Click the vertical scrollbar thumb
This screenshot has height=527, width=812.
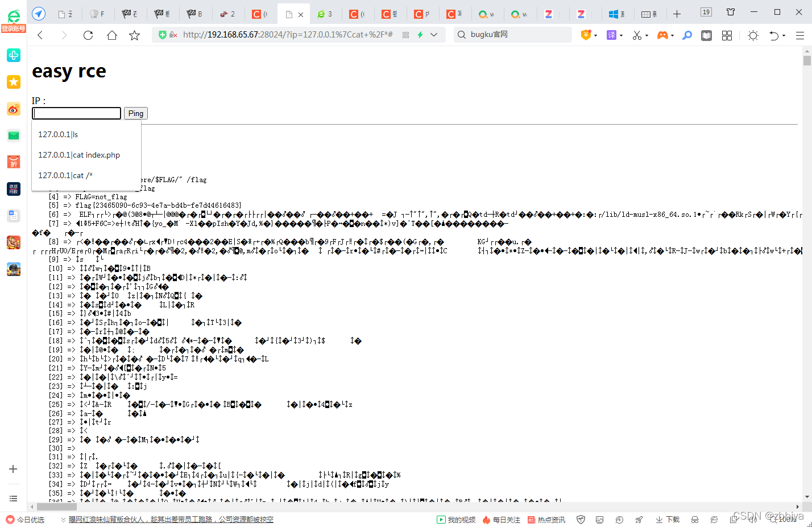[x=807, y=61]
